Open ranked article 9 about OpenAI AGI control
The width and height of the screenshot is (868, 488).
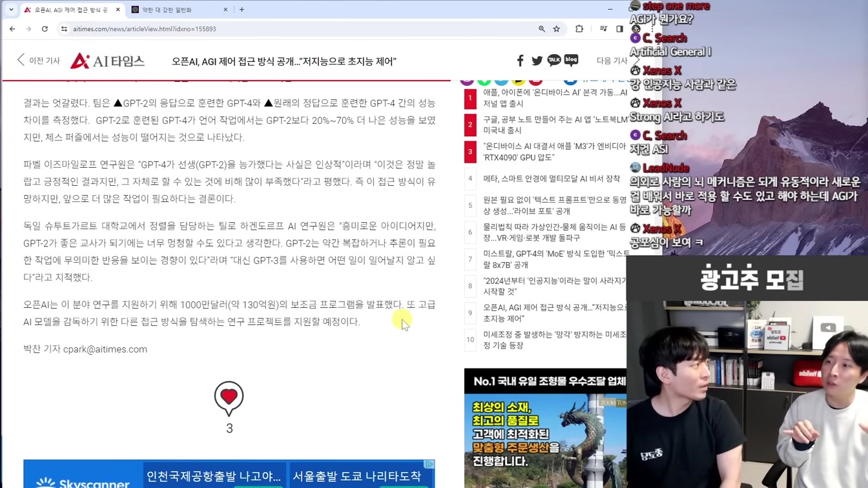click(x=554, y=313)
